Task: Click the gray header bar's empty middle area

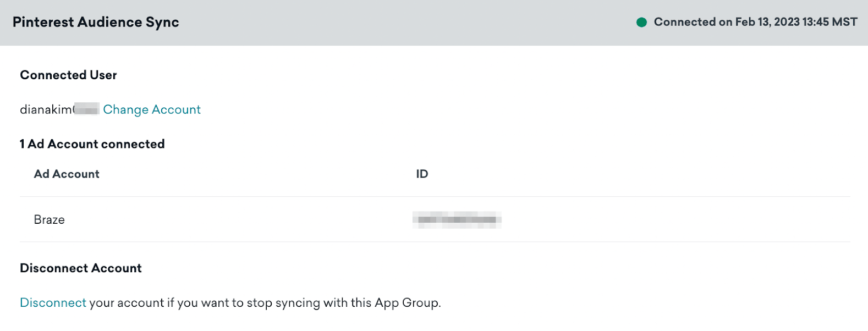Action: pyautogui.click(x=407, y=23)
